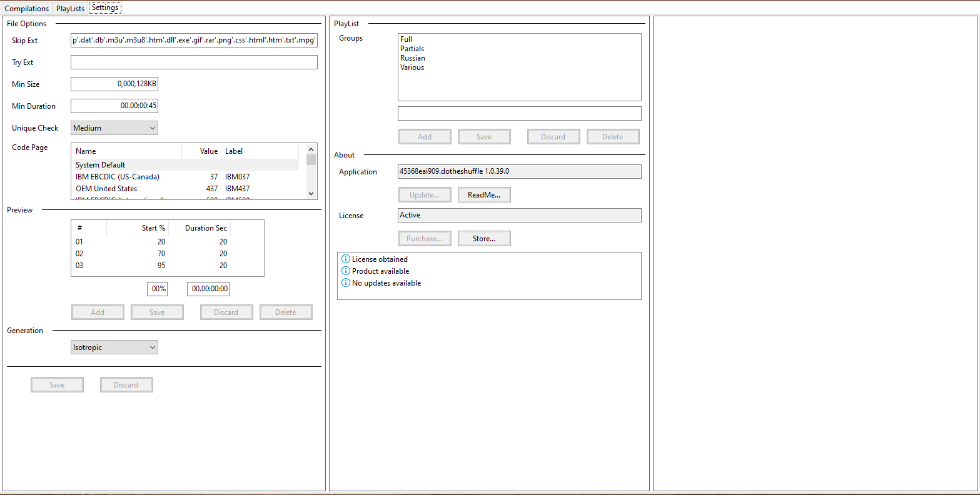The image size is (980, 495).
Task: Open the Unique Check Medium dropdown
Action: pos(114,128)
